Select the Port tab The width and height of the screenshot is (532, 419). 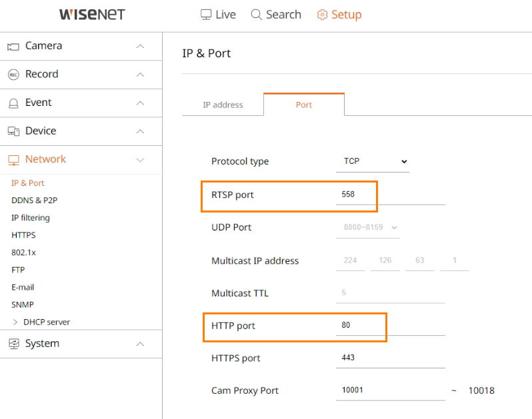point(303,105)
